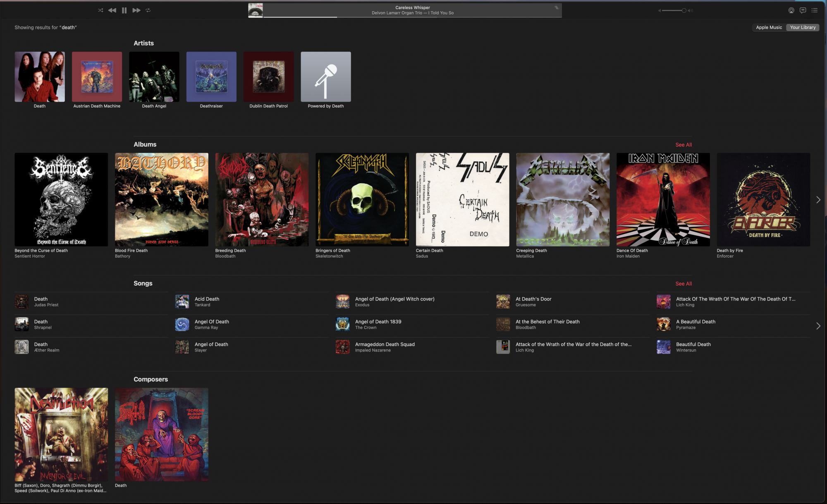Viewport: 827px width, 504px height.
Task: Select song Death by Judas Priest
Action: click(91, 302)
